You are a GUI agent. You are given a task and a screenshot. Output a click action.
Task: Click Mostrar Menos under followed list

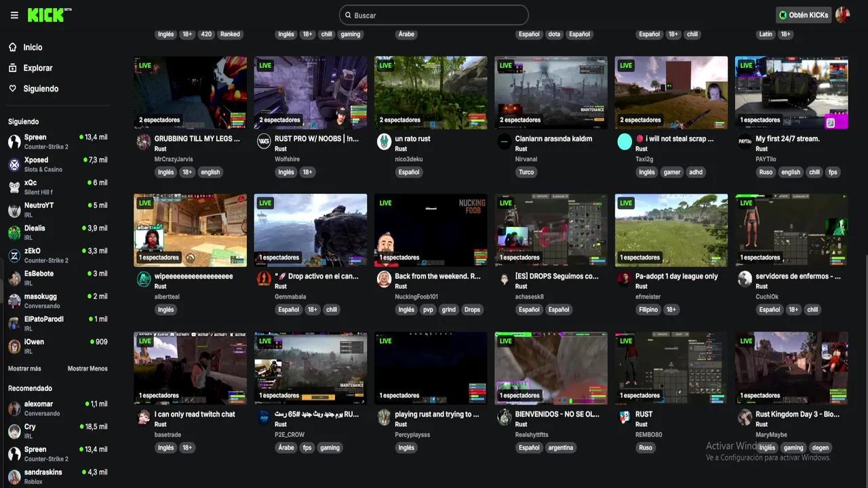[x=87, y=369]
